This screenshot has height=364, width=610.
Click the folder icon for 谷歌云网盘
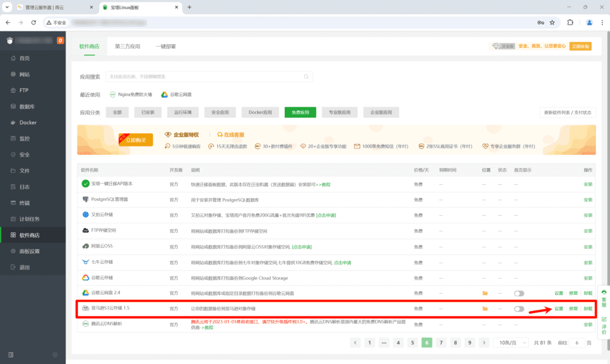tap(485, 293)
